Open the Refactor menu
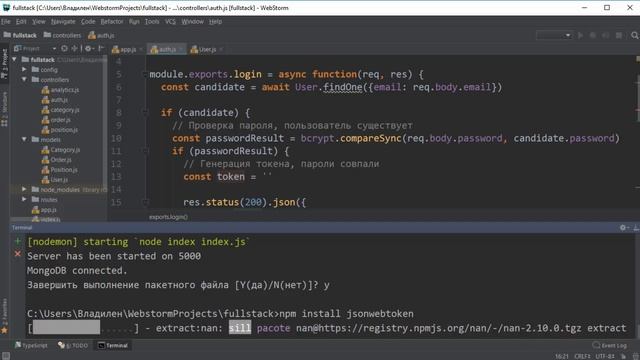640x360 pixels. (111, 22)
